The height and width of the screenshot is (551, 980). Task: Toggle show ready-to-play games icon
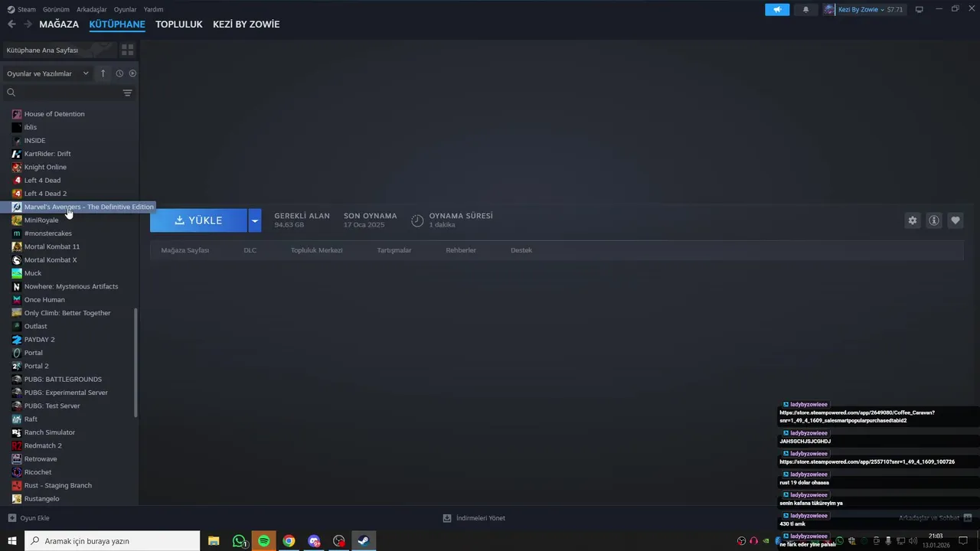coord(132,73)
